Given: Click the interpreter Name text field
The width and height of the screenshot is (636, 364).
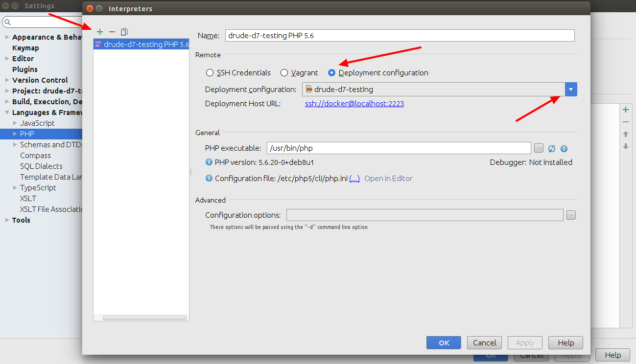Looking at the screenshot, I should point(400,35).
